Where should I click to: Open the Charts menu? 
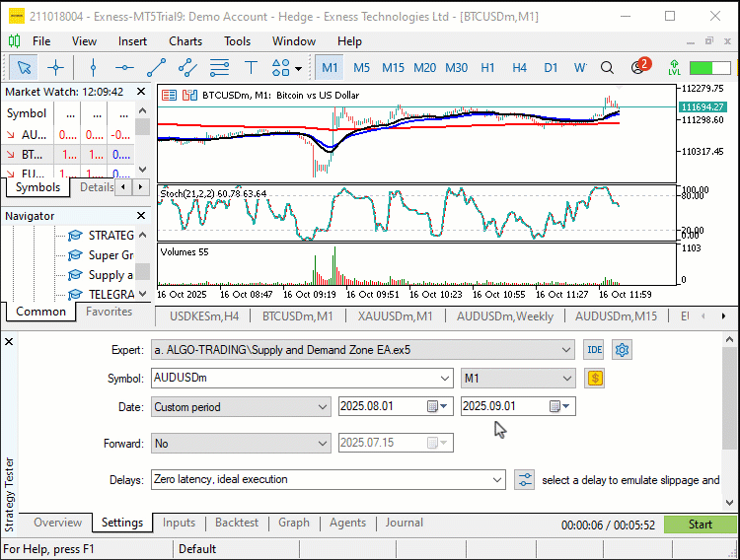point(185,41)
